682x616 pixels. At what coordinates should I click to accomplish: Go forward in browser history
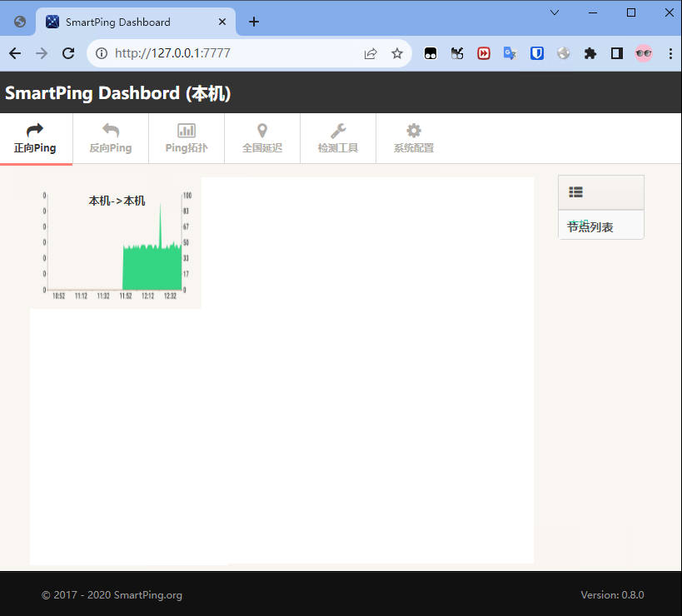42,53
